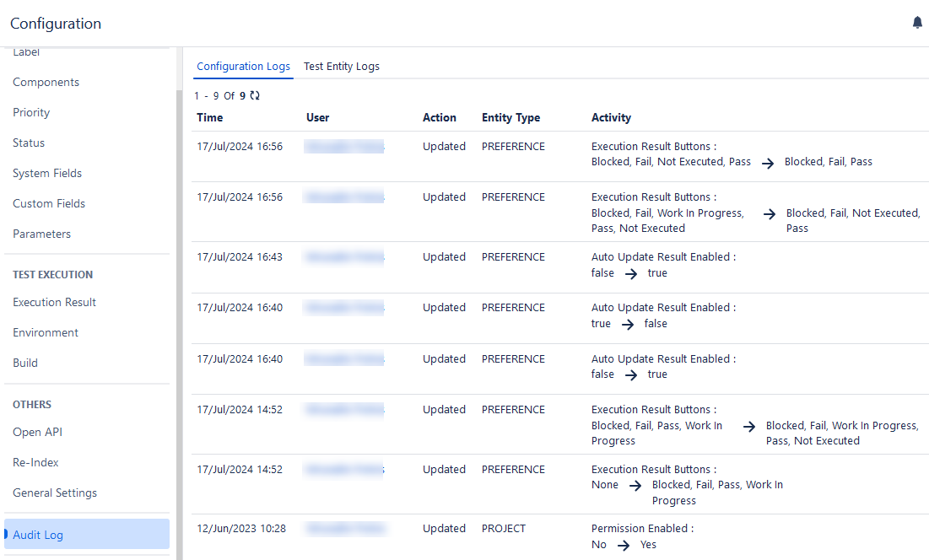This screenshot has width=929, height=560.
Task: Open the Label configuration page
Action: pyautogui.click(x=25, y=51)
